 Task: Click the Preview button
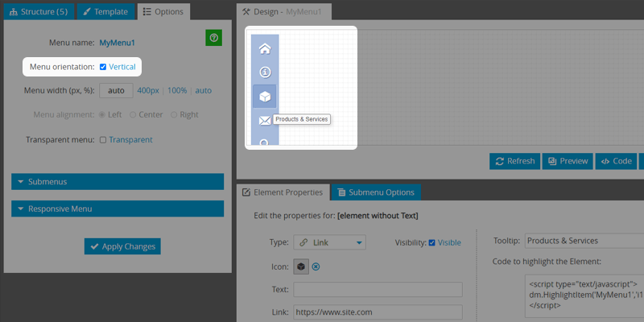click(568, 161)
